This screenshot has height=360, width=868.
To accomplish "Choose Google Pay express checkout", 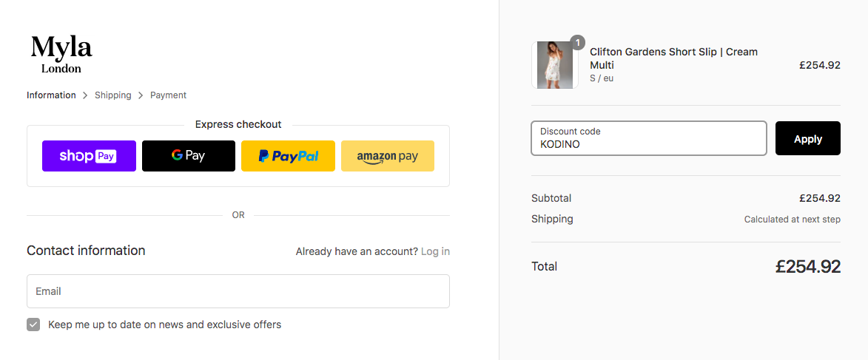I will point(189,156).
